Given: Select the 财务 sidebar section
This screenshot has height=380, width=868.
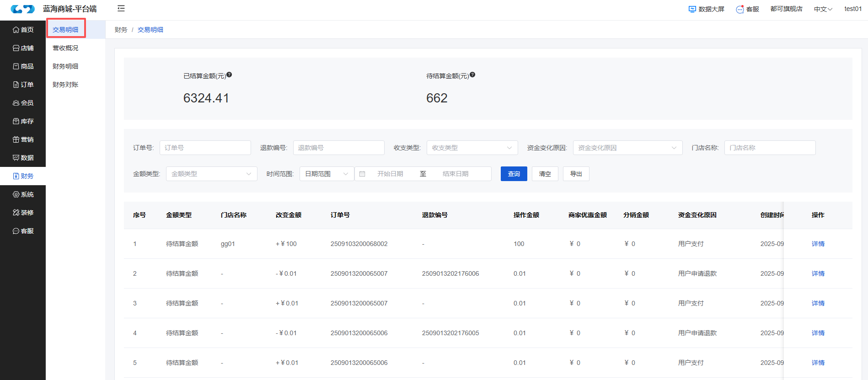Looking at the screenshot, I should [x=23, y=176].
